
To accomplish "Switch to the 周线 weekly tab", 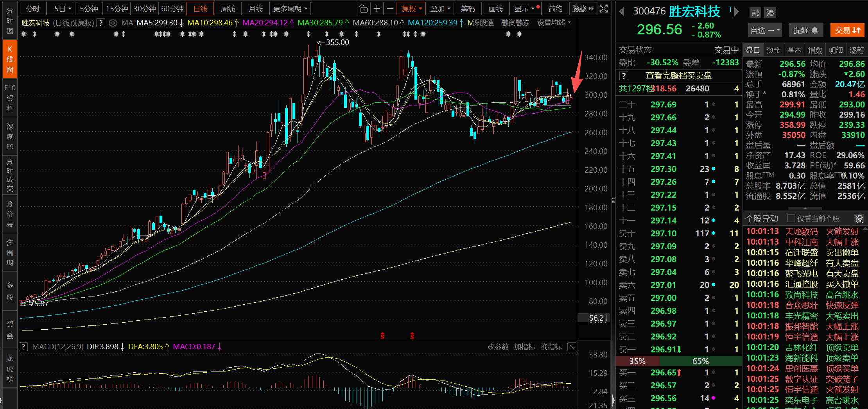I will point(228,9).
